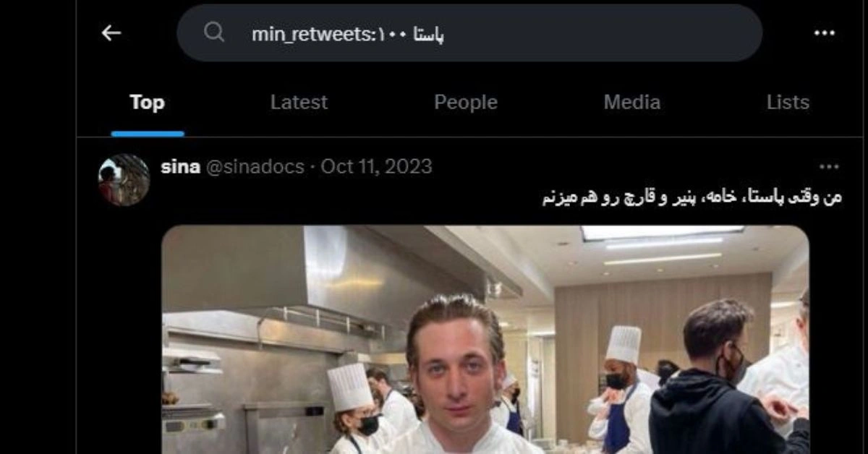Image resolution: width=868 pixels, height=454 pixels.
Task: Click the magnifying glass search icon
Action: (214, 33)
